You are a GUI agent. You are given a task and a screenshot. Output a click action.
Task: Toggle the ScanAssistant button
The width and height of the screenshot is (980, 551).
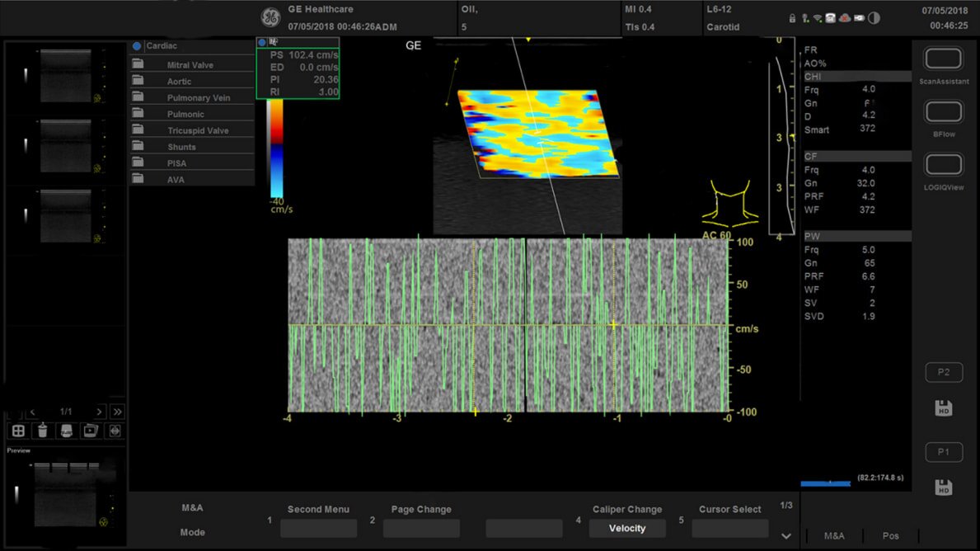click(x=944, y=59)
